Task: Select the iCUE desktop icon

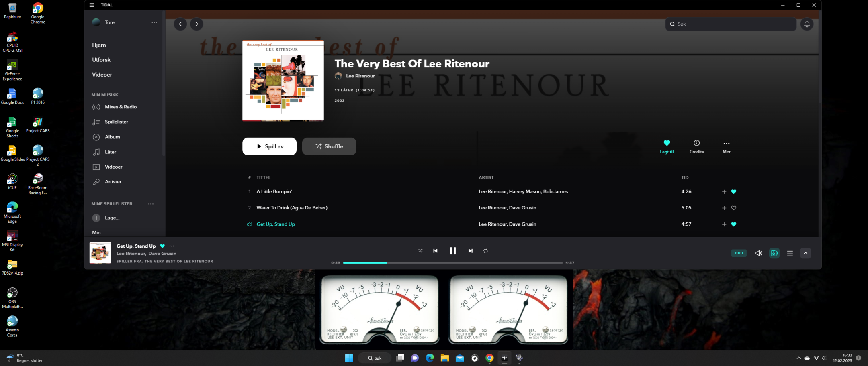Action: click(12, 181)
